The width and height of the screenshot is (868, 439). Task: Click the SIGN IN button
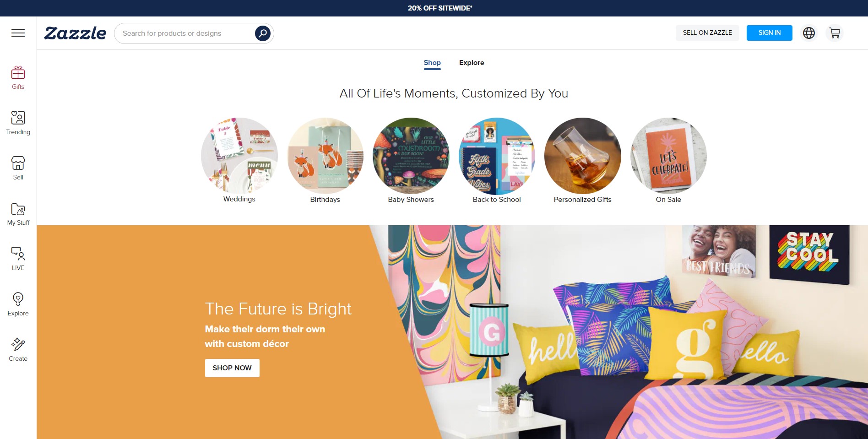(769, 33)
